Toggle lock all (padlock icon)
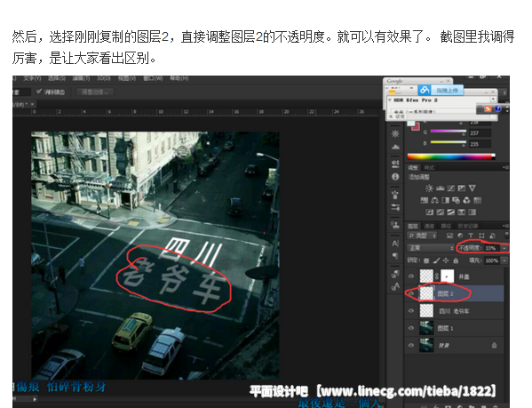 [x=456, y=260]
